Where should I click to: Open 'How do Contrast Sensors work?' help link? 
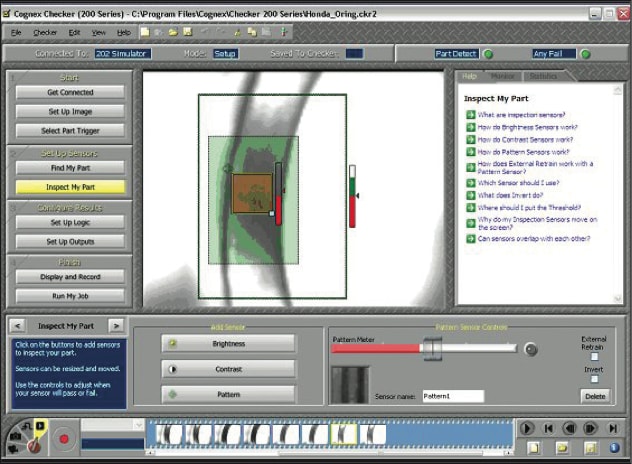(x=525, y=140)
